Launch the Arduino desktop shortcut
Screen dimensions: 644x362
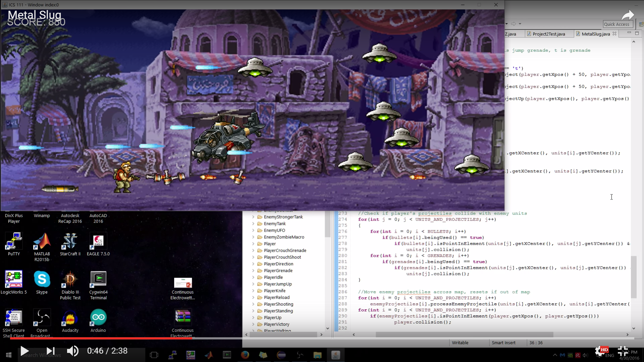[x=98, y=317]
